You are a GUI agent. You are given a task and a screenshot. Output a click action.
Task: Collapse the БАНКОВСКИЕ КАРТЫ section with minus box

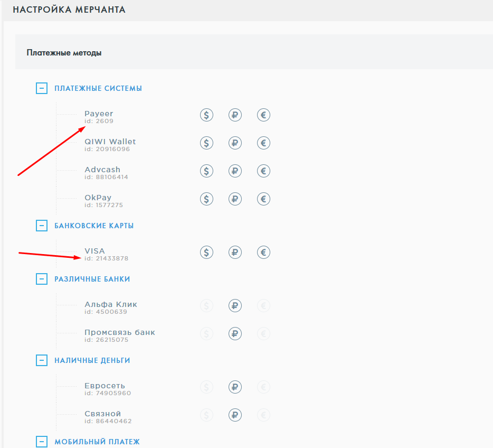tap(42, 225)
